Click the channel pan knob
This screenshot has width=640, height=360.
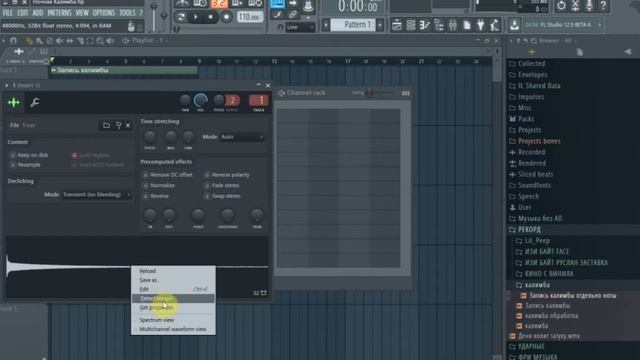tap(185, 100)
